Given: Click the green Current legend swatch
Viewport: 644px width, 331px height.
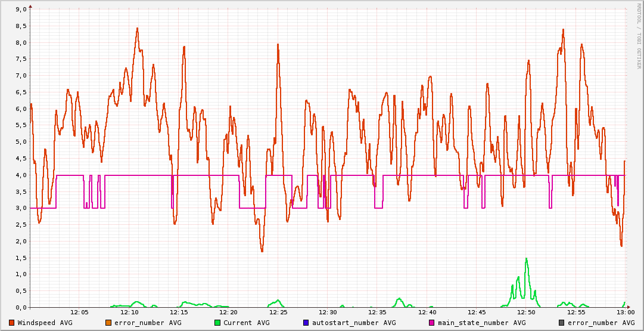Looking at the screenshot, I should [217, 323].
